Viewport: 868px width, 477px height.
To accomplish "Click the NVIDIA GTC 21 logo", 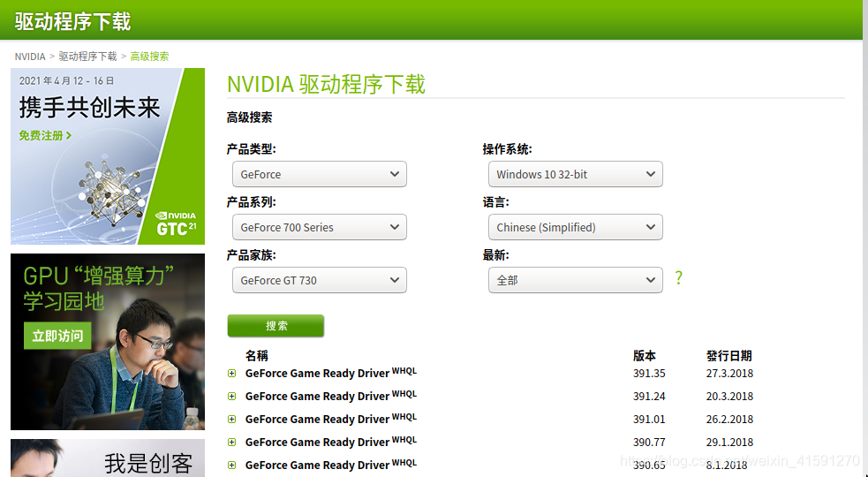I will click(x=176, y=223).
